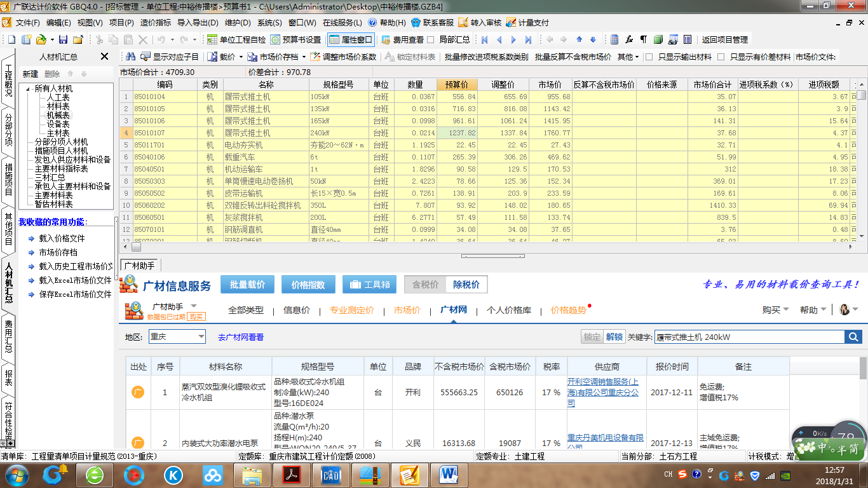Open the 帮助 dropdown in 广材助手
This screenshot has height=488, width=868.
tap(813, 310)
